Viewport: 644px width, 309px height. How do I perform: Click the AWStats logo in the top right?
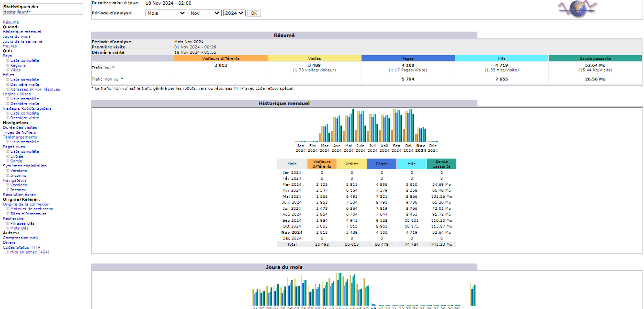tap(577, 9)
